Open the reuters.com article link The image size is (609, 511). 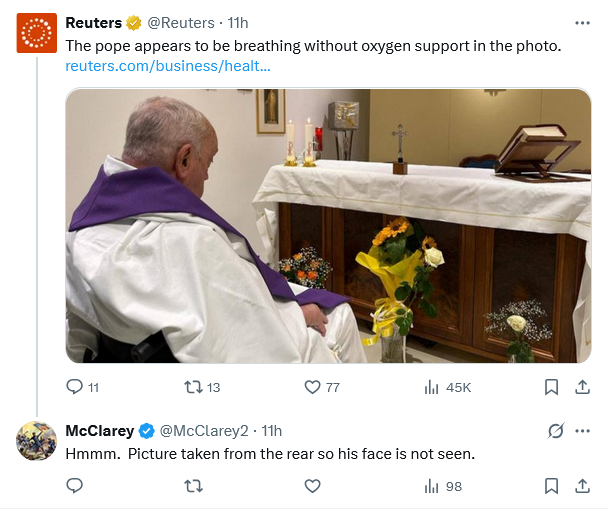point(168,66)
